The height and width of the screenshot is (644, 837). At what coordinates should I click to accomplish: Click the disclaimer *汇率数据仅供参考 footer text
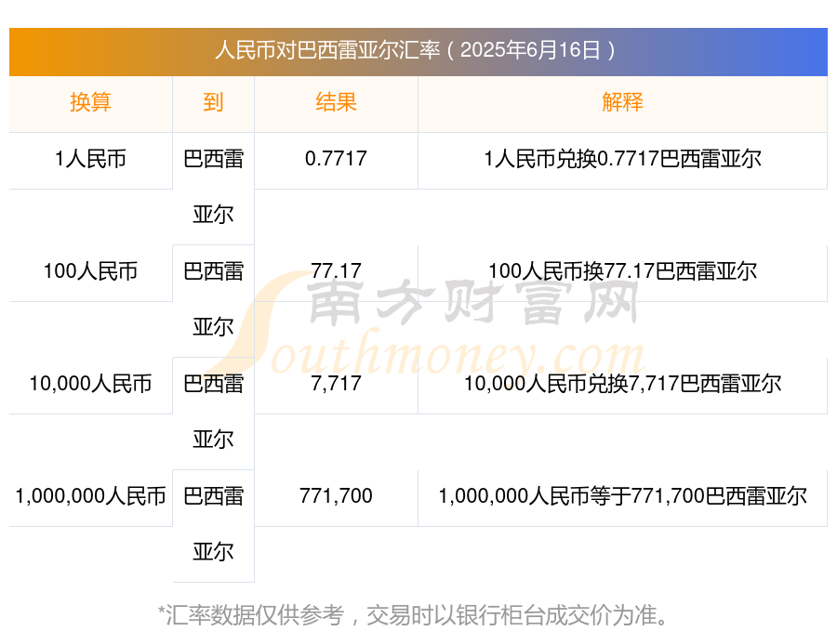click(x=413, y=615)
